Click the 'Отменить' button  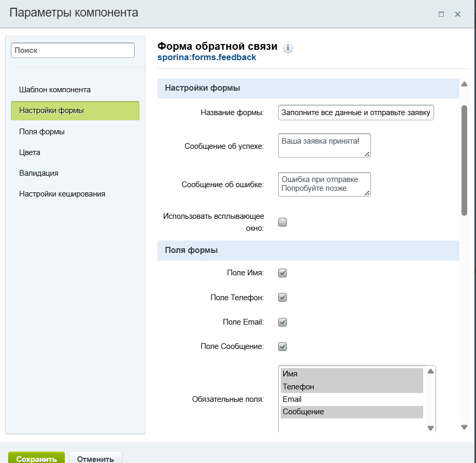point(95,459)
